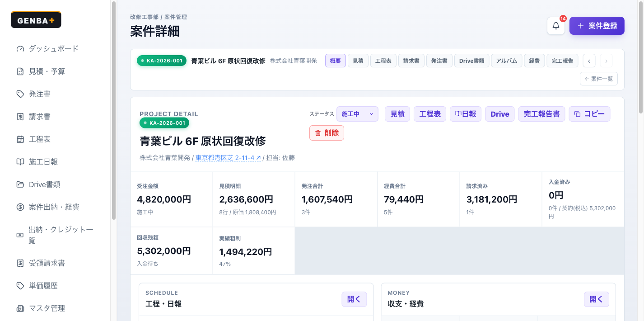Image resolution: width=644 pixels, height=321 pixels.
Task: Open address link 東京都港区芝 2-11-4
Action: (228, 158)
